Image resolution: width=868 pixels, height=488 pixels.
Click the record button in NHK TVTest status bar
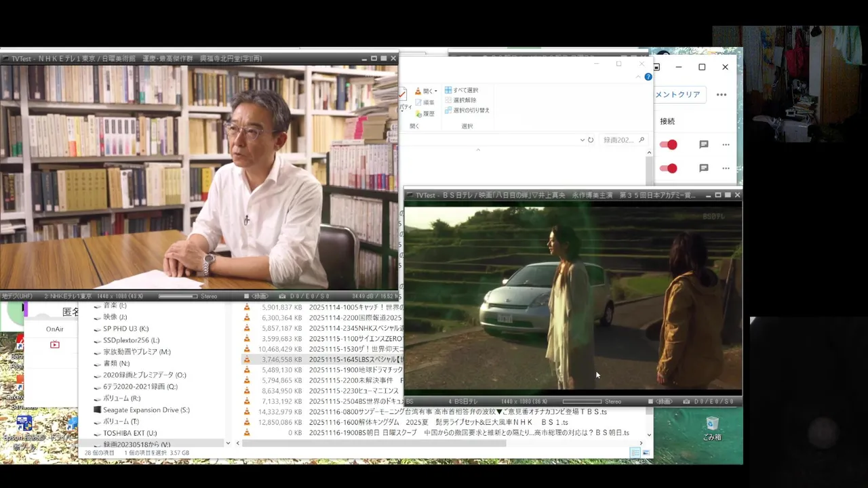tap(256, 296)
